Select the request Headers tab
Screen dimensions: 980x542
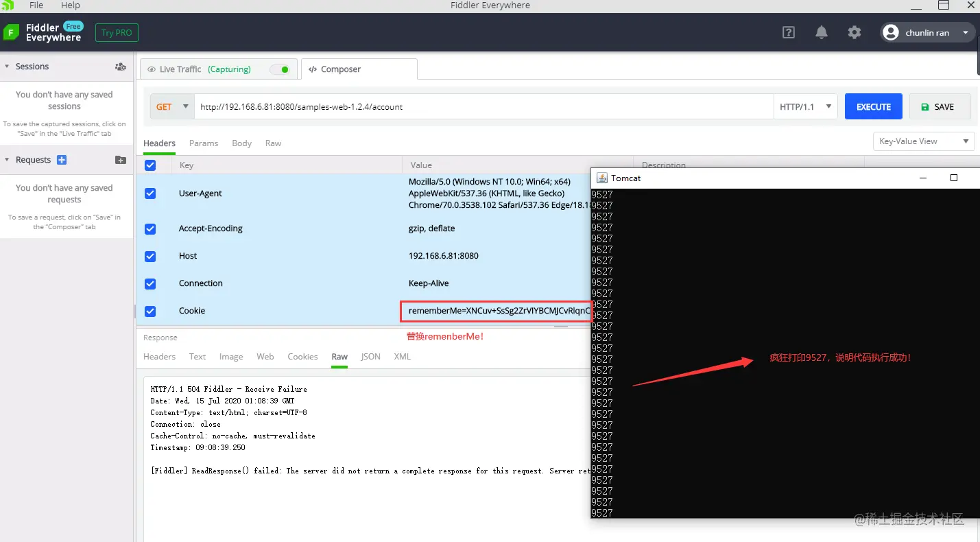(159, 143)
